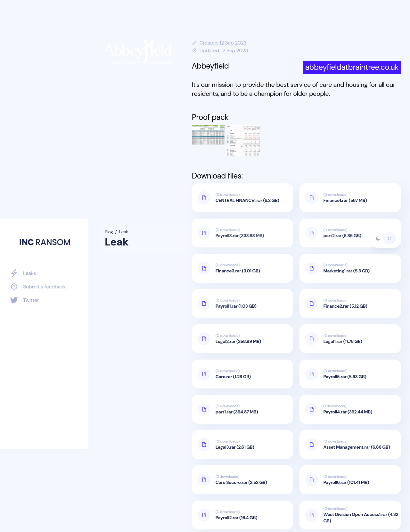Open Submit a feedback in the sidebar
The width and height of the screenshot is (410, 532).
coord(44,287)
